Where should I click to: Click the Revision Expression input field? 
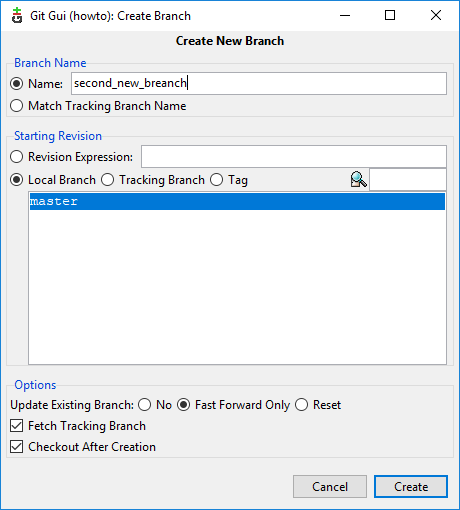click(294, 157)
